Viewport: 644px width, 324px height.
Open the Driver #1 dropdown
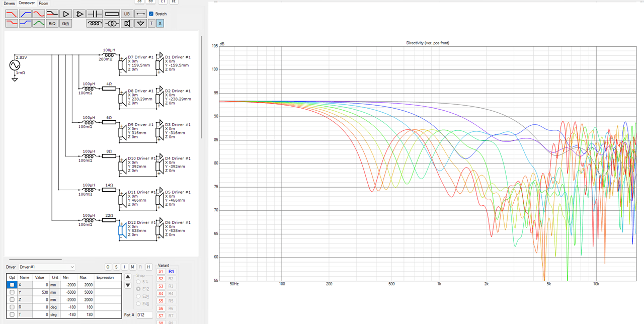coord(47,267)
